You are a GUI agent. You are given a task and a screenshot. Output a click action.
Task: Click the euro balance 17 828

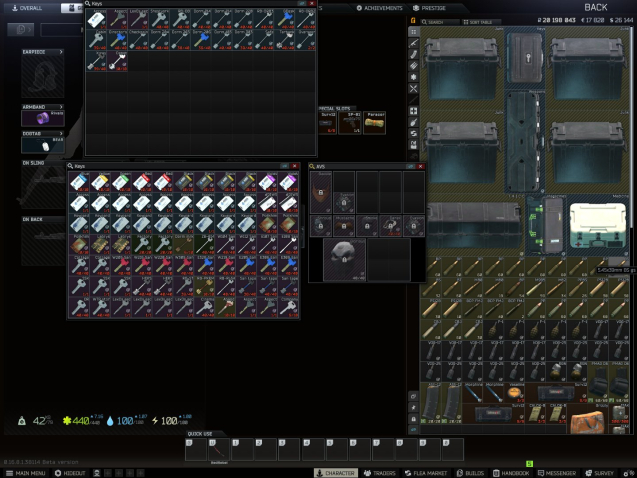pos(594,20)
